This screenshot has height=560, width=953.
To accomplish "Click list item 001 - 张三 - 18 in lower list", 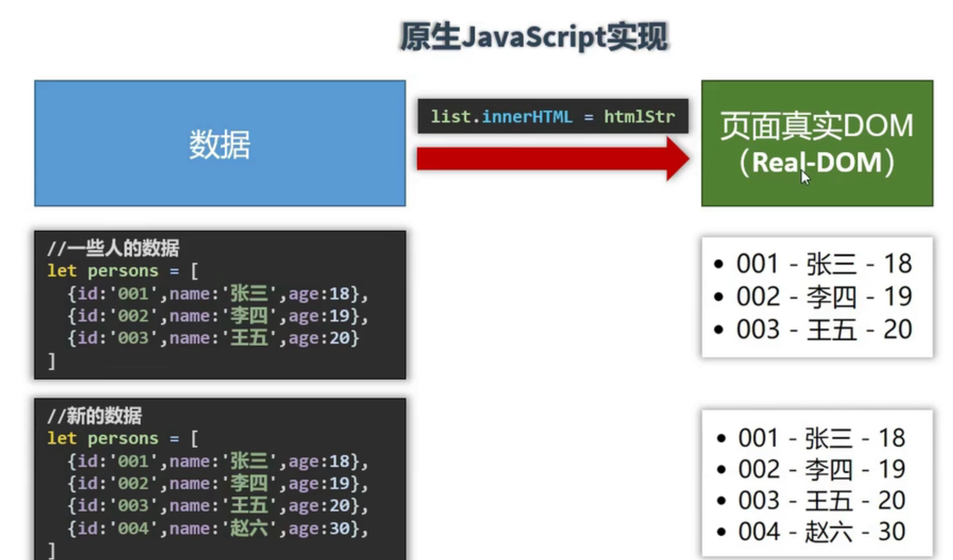I will click(810, 438).
